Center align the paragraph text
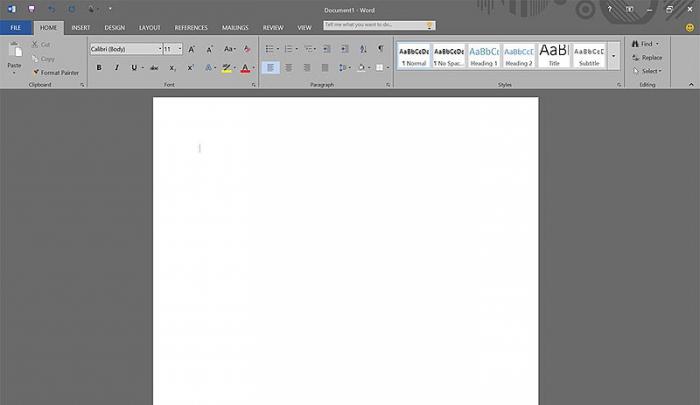This screenshot has width=700, height=405. [x=289, y=68]
